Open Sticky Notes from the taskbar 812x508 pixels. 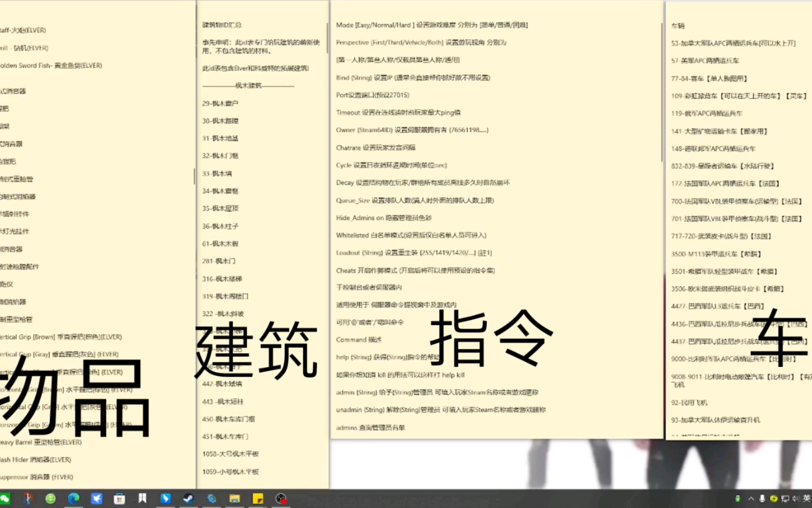pyautogui.click(x=258, y=499)
